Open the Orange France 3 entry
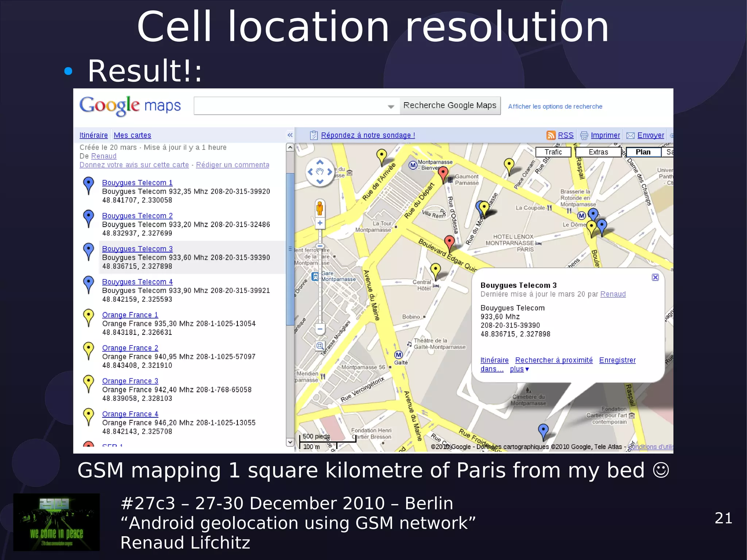 [x=130, y=381]
